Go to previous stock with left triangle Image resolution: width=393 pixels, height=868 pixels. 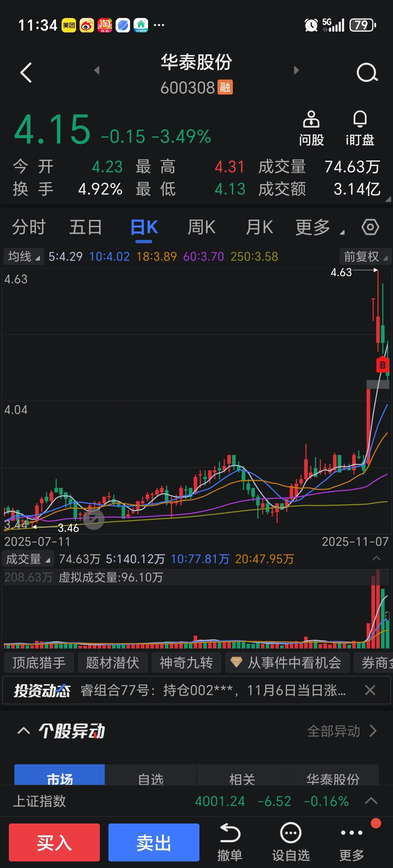click(97, 70)
